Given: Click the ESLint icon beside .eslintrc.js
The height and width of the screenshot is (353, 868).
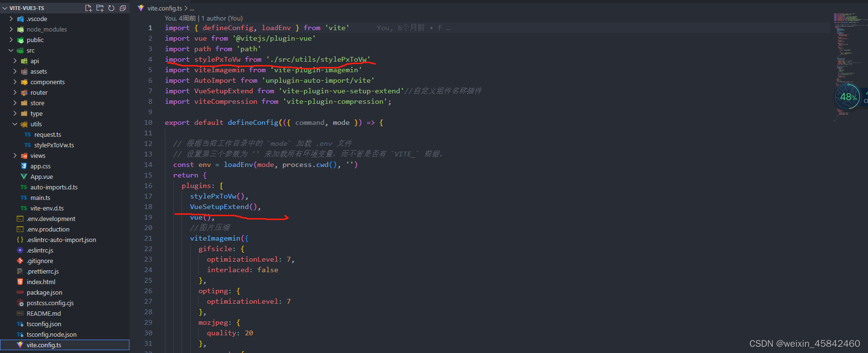Looking at the screenshot, I should click(x=20, y=251).
